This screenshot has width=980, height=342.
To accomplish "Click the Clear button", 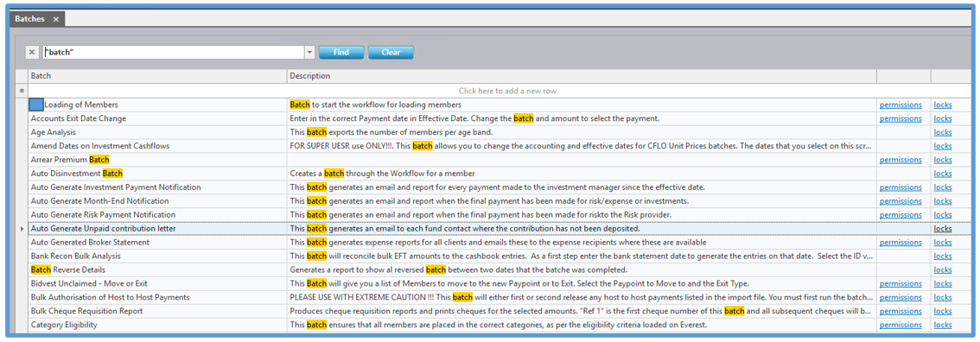I will tap(391, 53).
